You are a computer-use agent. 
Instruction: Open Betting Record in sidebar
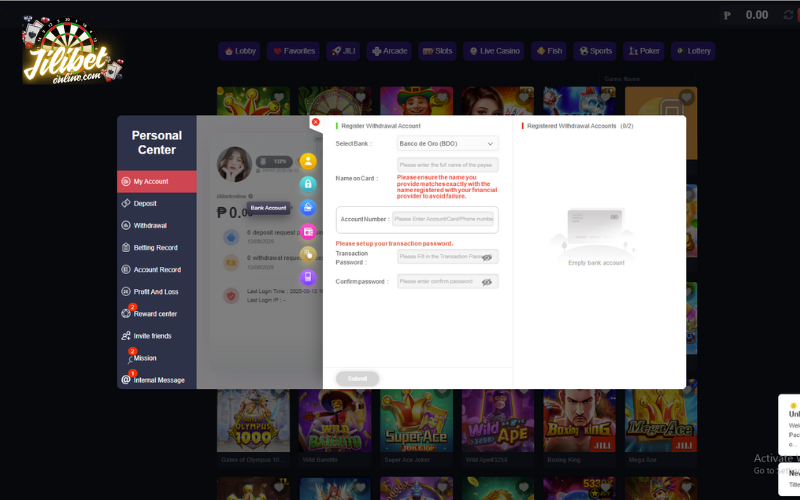tap(157, 247)
